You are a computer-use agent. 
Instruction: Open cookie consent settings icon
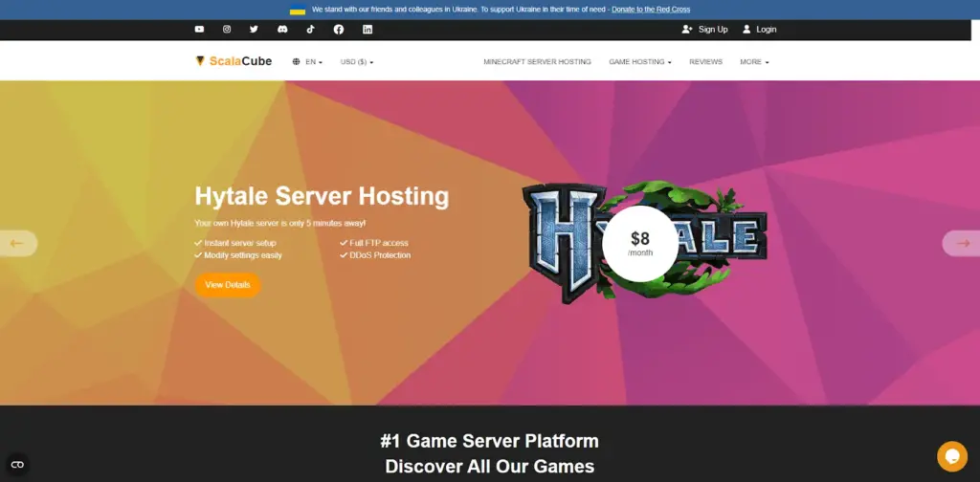click(17, 465)
